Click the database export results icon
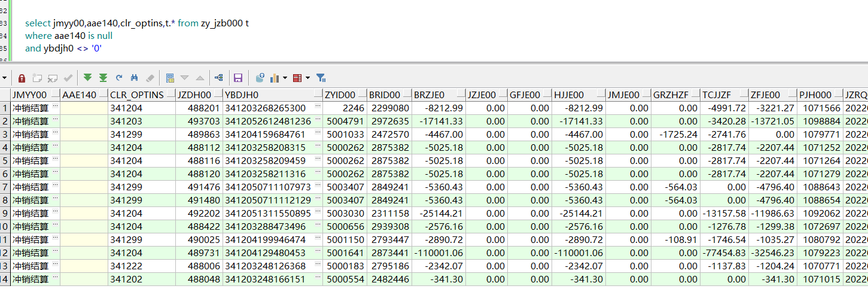Viewport: 868px width, 304px height. click(260, 78)
